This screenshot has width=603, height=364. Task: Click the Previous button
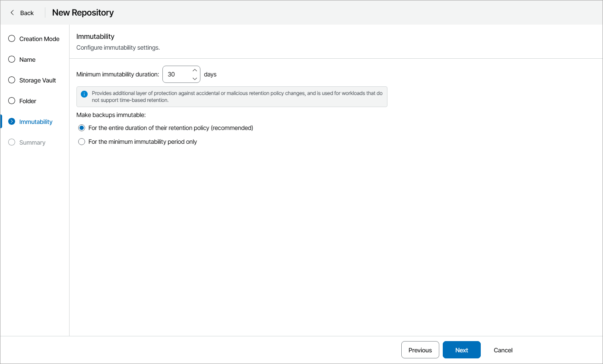tap(420, 350)
